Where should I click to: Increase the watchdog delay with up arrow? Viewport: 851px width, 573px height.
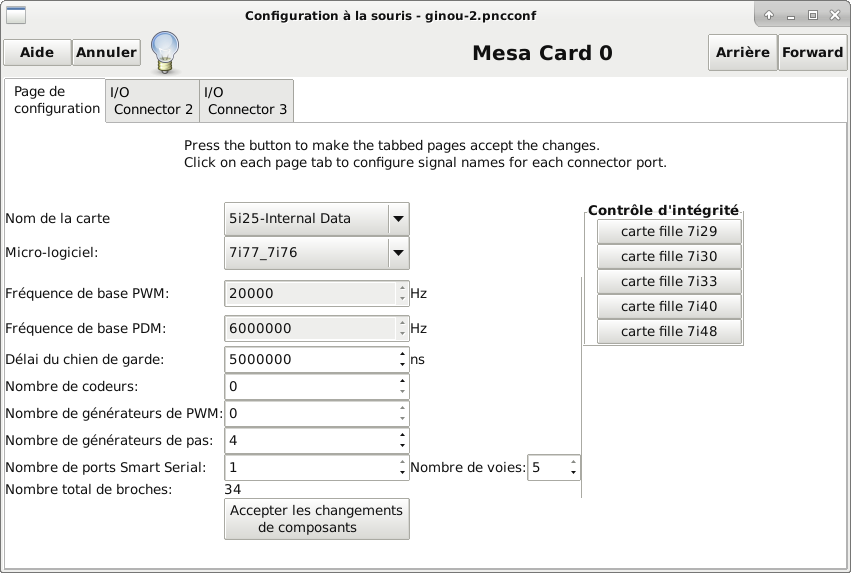tap(402, 354)
